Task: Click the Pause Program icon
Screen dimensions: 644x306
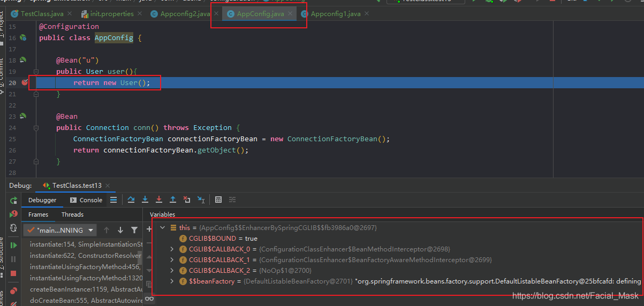Action: click(14, 259)
